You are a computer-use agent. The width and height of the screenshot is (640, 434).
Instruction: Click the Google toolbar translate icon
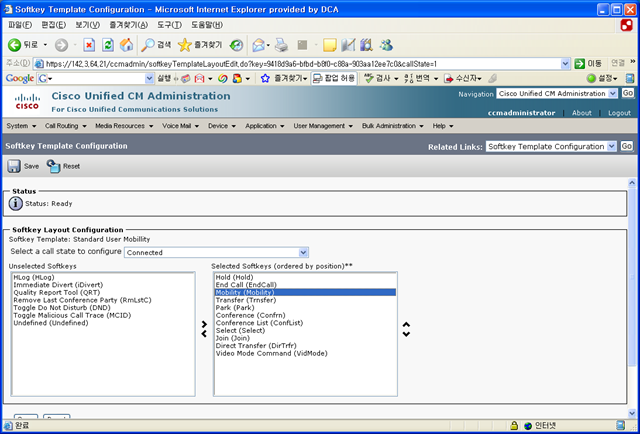409,78
